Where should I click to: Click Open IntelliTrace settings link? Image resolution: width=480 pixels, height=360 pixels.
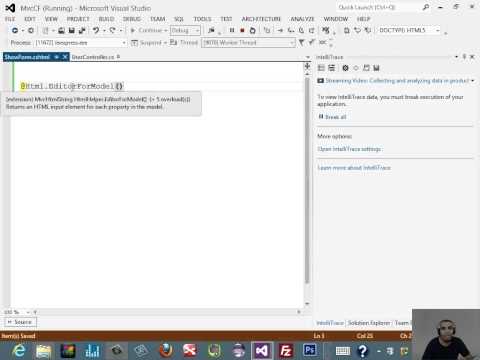pyautogui.click(x=349, y=149)
